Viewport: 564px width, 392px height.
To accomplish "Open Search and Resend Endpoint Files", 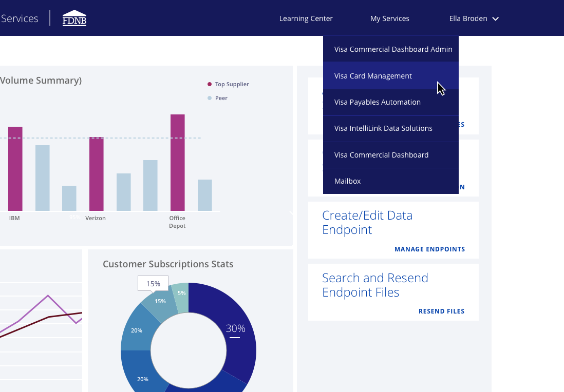I will pos(375,285).
